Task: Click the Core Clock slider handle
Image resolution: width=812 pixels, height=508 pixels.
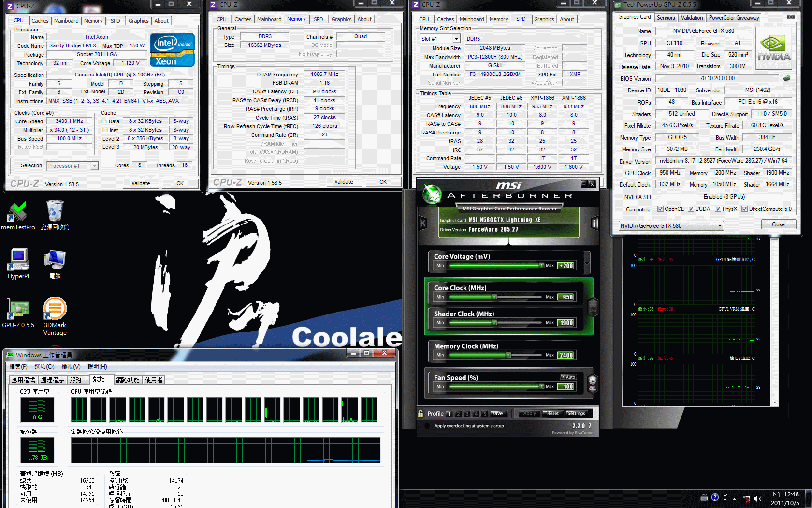Action: tap(494, 297)
